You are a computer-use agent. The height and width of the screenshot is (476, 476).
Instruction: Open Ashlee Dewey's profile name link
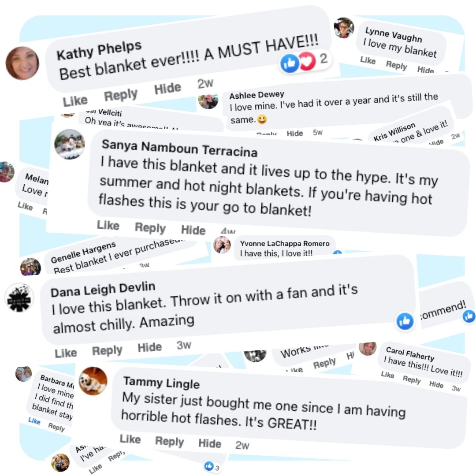(x=257, y=95)
